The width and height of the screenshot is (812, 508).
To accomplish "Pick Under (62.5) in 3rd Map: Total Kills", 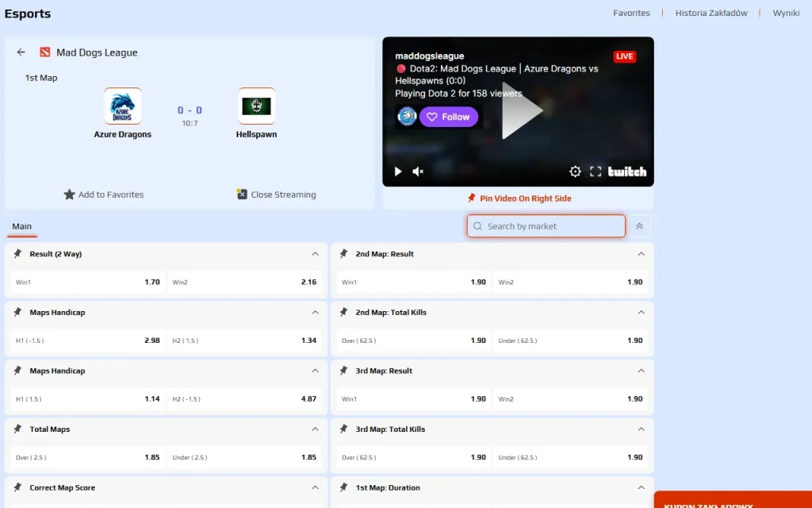I will click(570, 457).
